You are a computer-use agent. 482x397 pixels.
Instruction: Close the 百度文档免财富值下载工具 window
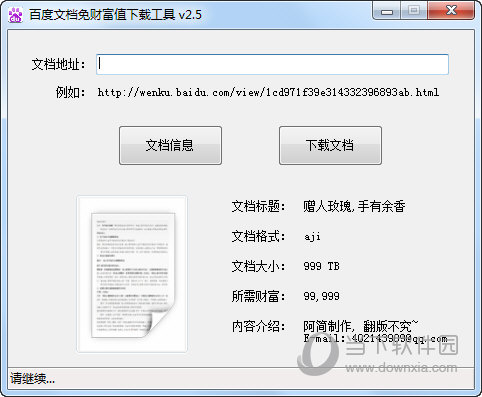click(451, 11)
